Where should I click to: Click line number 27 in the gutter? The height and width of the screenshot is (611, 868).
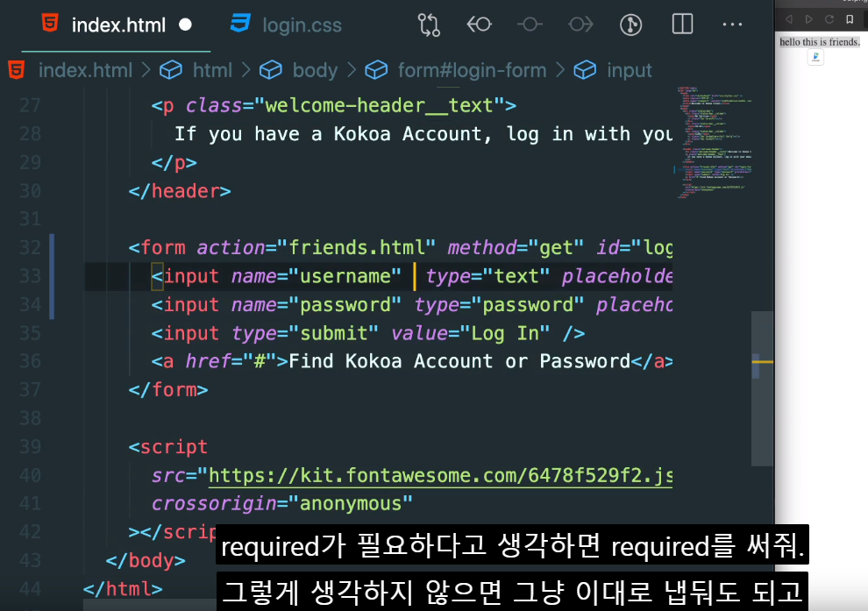30,105
